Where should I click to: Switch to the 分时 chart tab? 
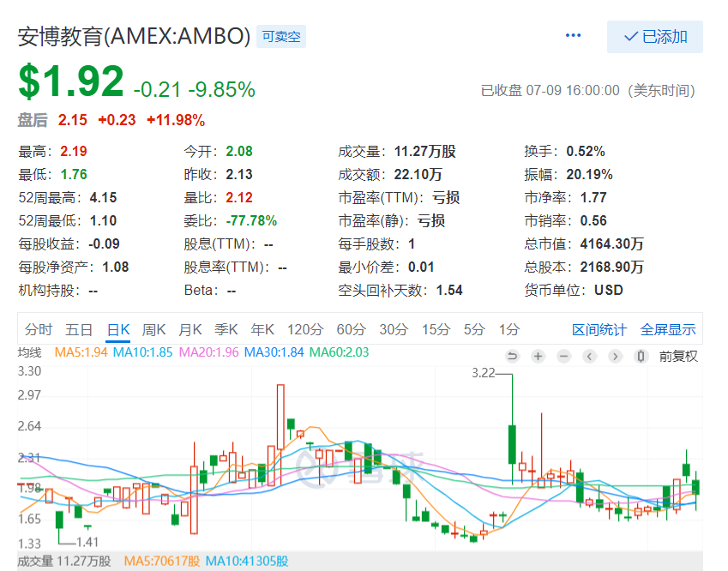tap(39, 329)
